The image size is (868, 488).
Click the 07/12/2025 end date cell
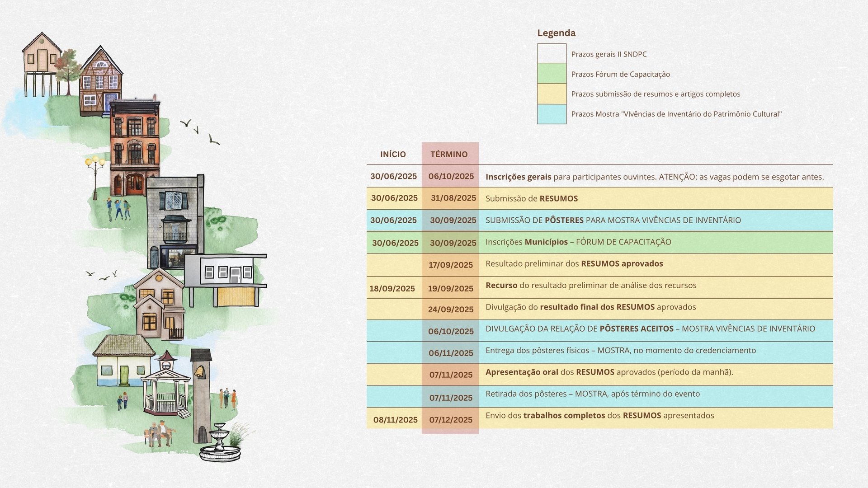450,420
